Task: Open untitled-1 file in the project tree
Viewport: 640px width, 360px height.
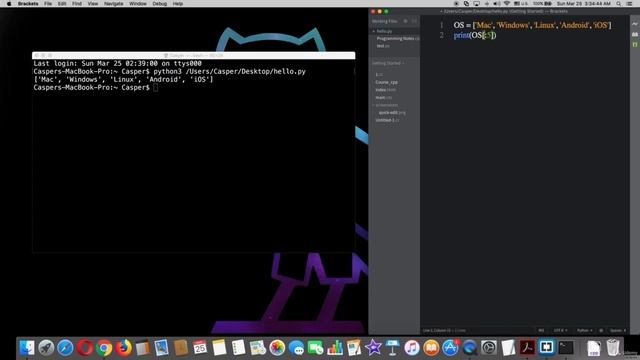Action: [x=387, y=120]
